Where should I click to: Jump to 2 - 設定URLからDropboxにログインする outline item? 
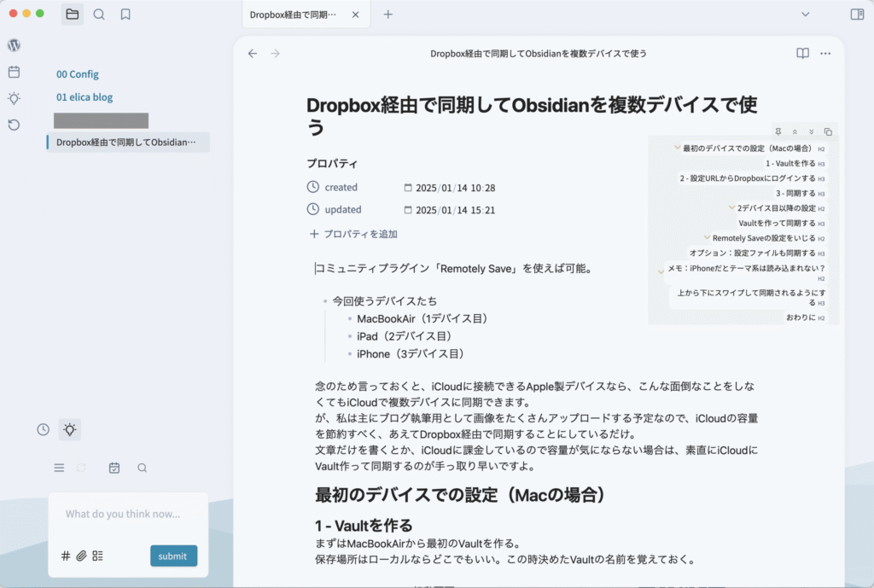pyautogui.click(x=748, y=178)
